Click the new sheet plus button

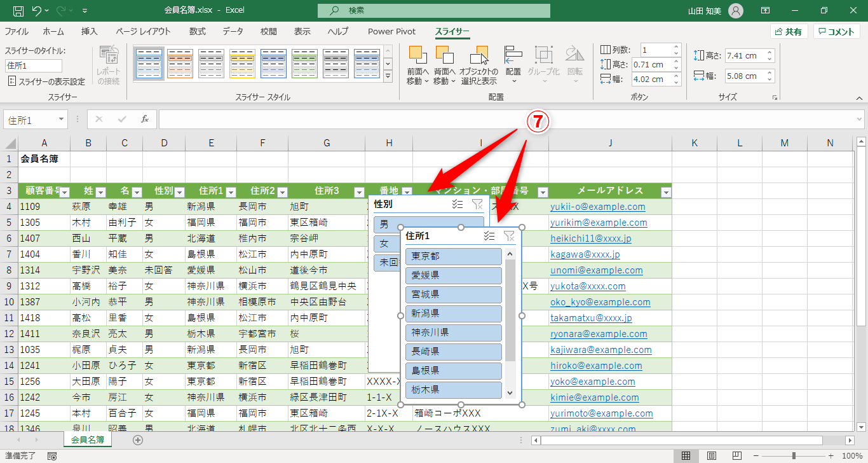[138, 439]
